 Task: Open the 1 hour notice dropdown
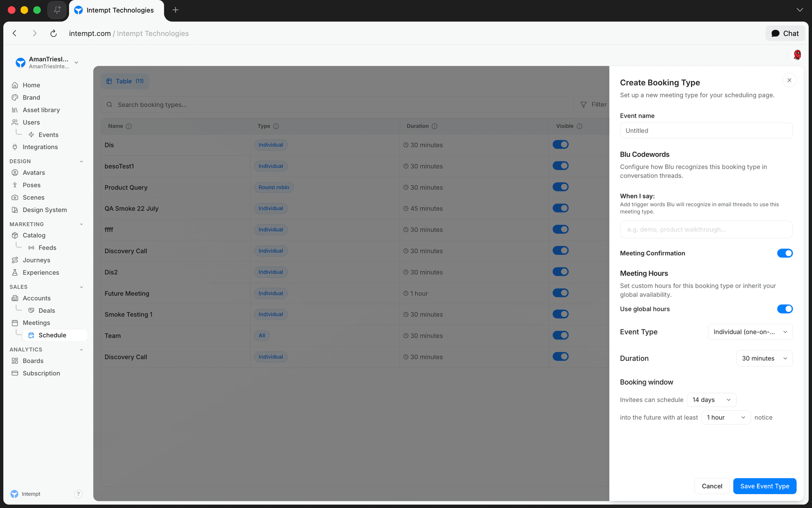coord(726,418)
